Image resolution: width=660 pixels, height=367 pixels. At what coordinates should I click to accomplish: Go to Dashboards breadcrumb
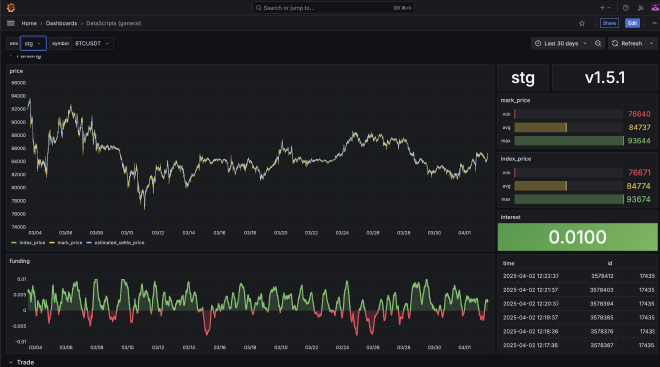(61, 23)
